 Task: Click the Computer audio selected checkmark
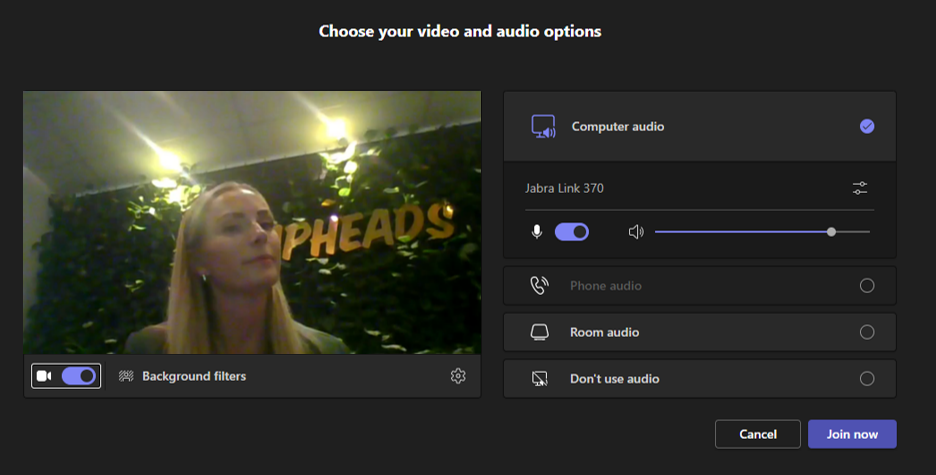coord(867,126)
